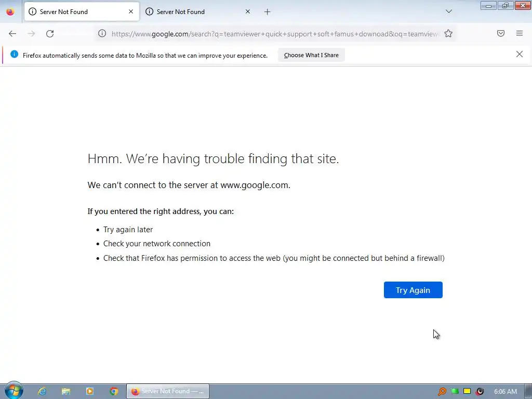Screen dimensions: 532x399
Task: Click Choose What I Share button
Action: click(x=311, y=55)
